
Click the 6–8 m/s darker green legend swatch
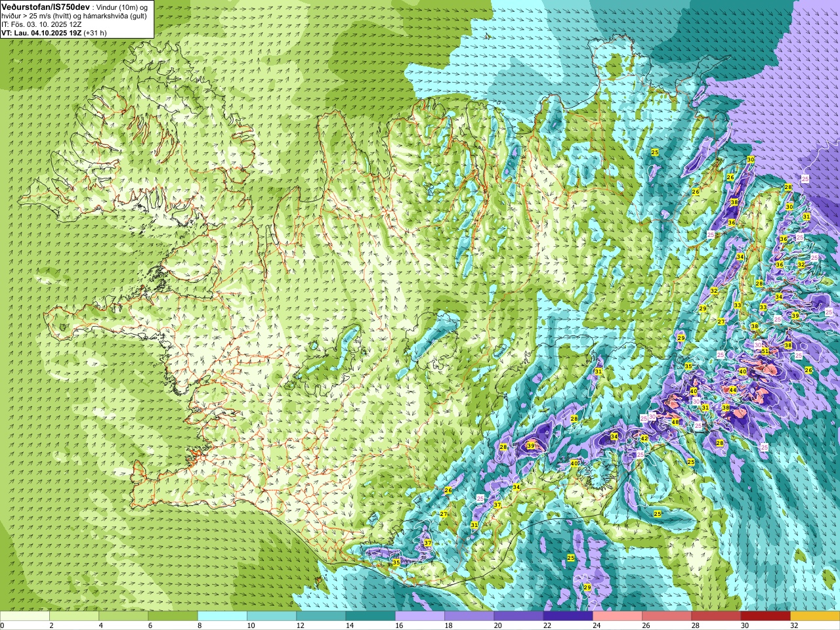click(173, 616)
